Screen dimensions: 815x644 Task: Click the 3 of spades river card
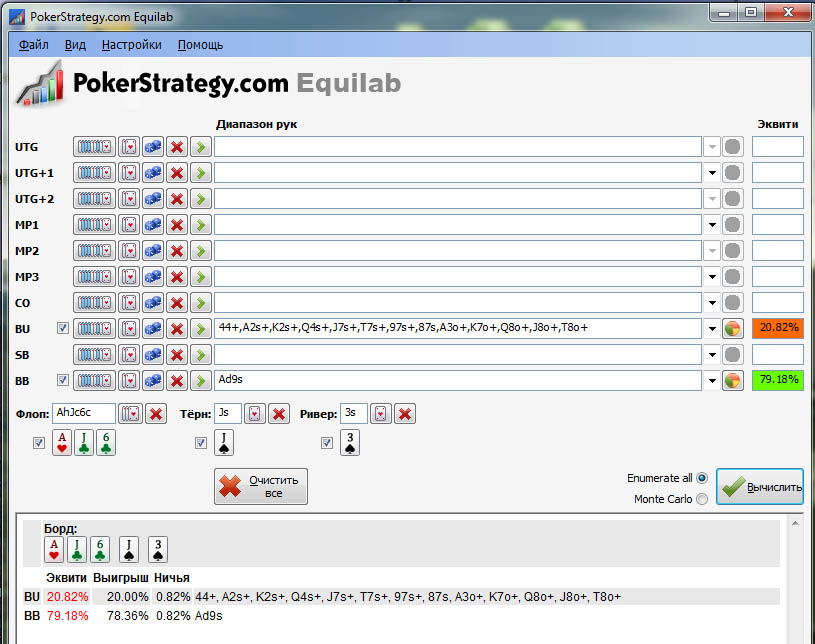click(x=350, y=443)
